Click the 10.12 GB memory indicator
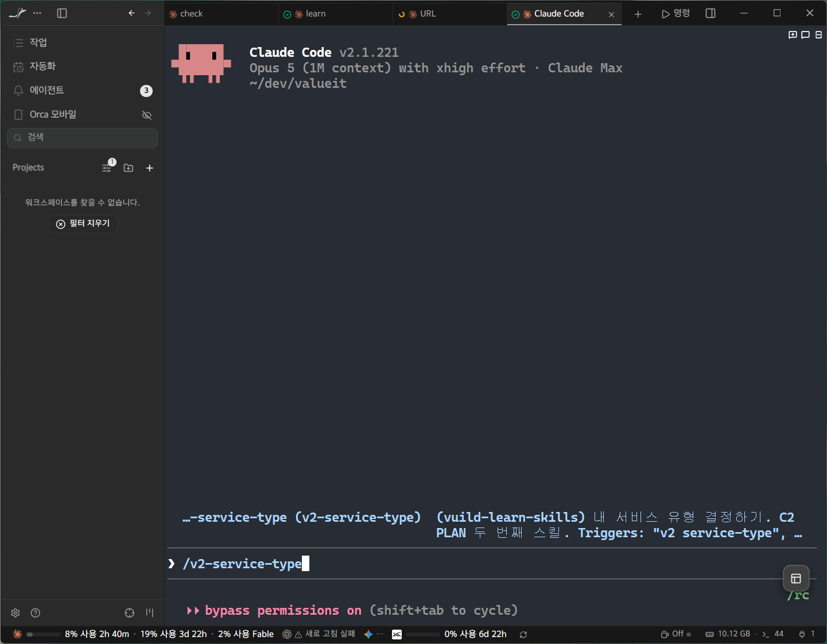The height and width of the screenshot is (644, 827). point(728,634)
